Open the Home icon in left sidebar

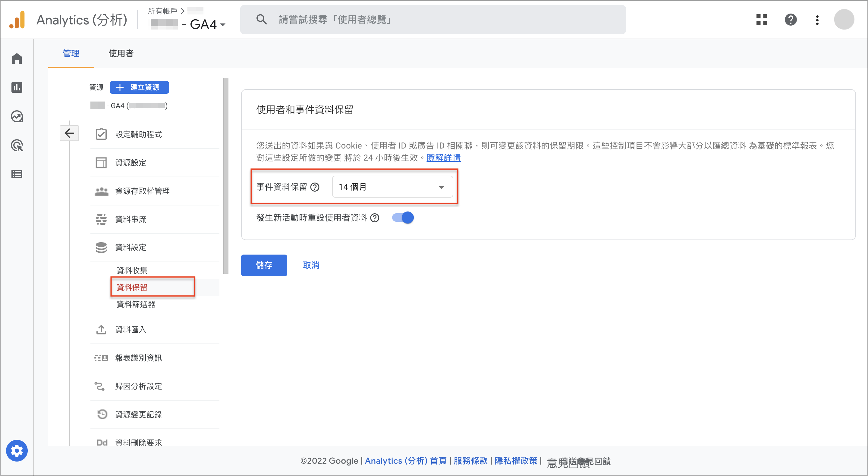tap(17, 59)
